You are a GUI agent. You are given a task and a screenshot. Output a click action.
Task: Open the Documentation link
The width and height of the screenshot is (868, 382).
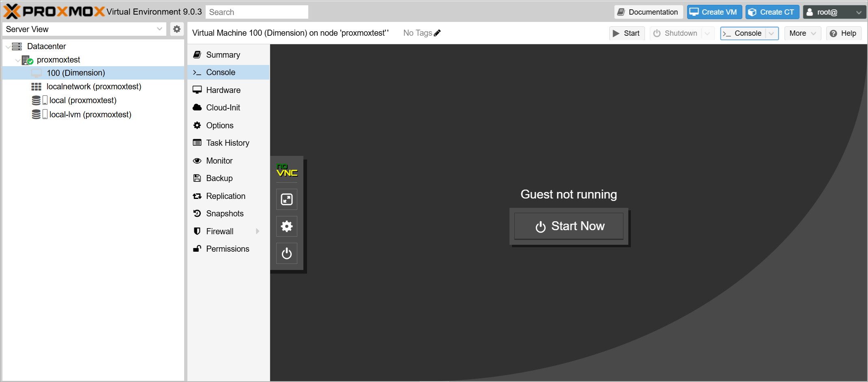[648, 12]
